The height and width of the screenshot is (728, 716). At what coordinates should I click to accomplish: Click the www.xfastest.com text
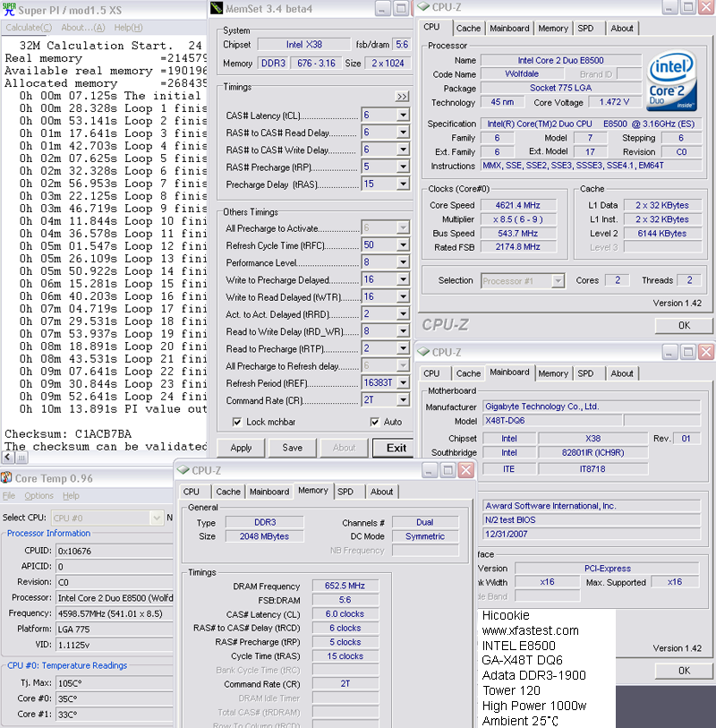(531, 630)
